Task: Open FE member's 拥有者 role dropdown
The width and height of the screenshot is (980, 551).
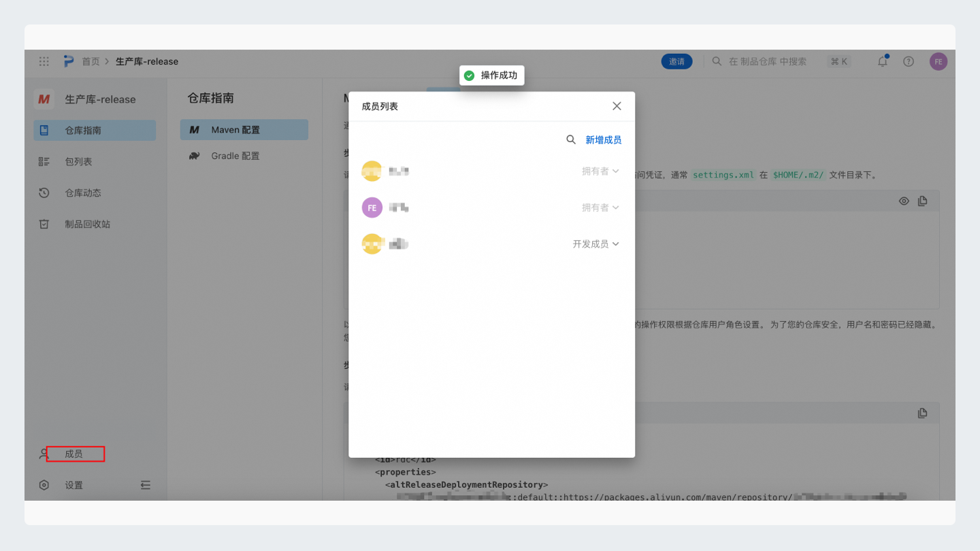Action: (600, 207)
